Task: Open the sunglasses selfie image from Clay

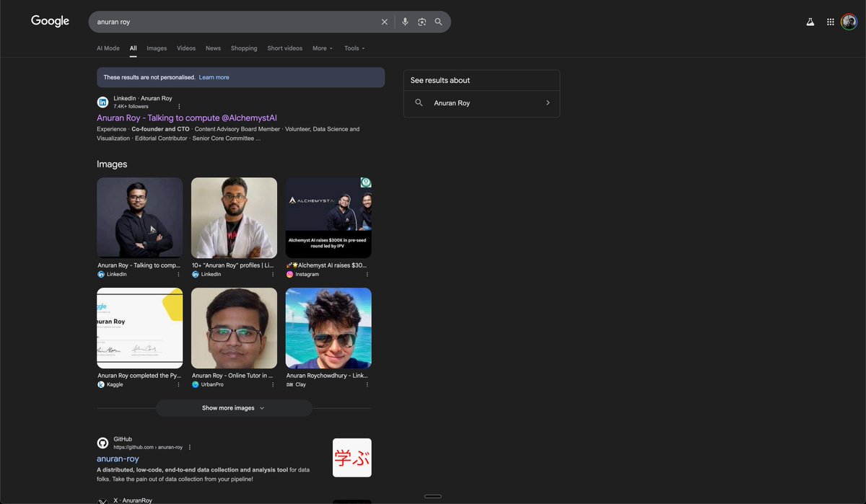Action: (x=328, y=328)
